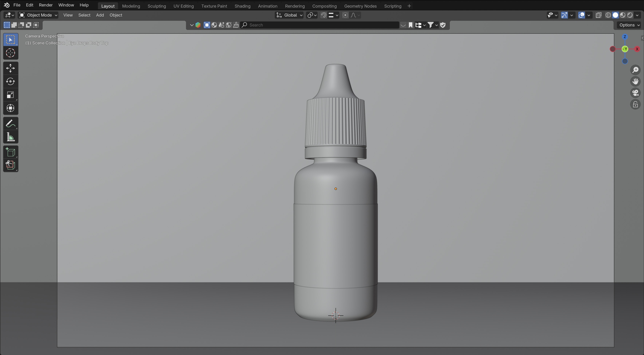
Task: Activate the Transform tool
Action: tap(10, 108)
